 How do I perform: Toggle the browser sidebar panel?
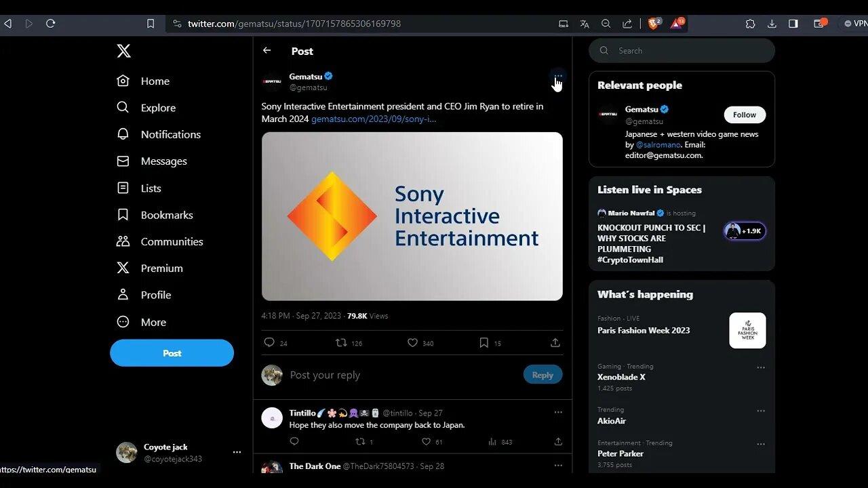(x=793, y=23)
